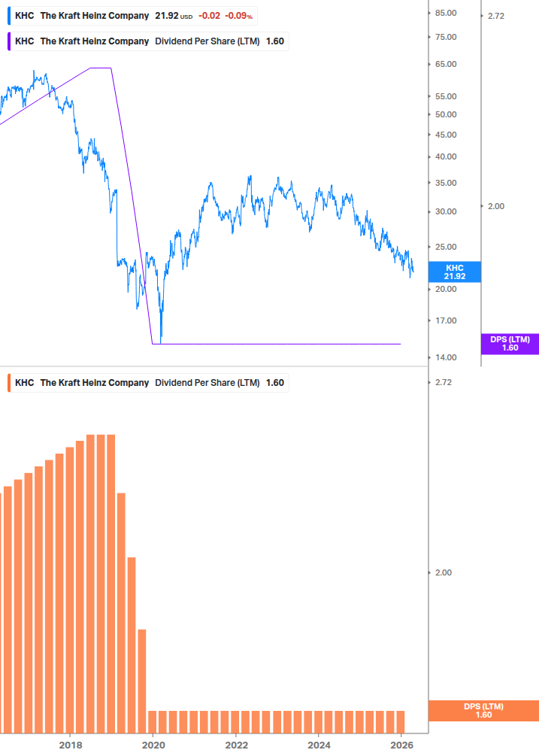Click the purple Dividend Per Share legend in top chart

click(148, 41)
